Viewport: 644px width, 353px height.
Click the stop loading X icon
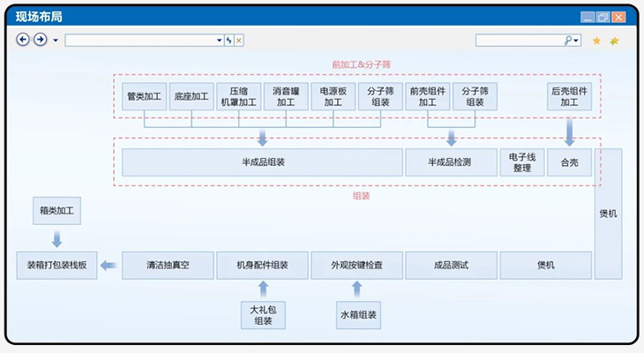239,41
